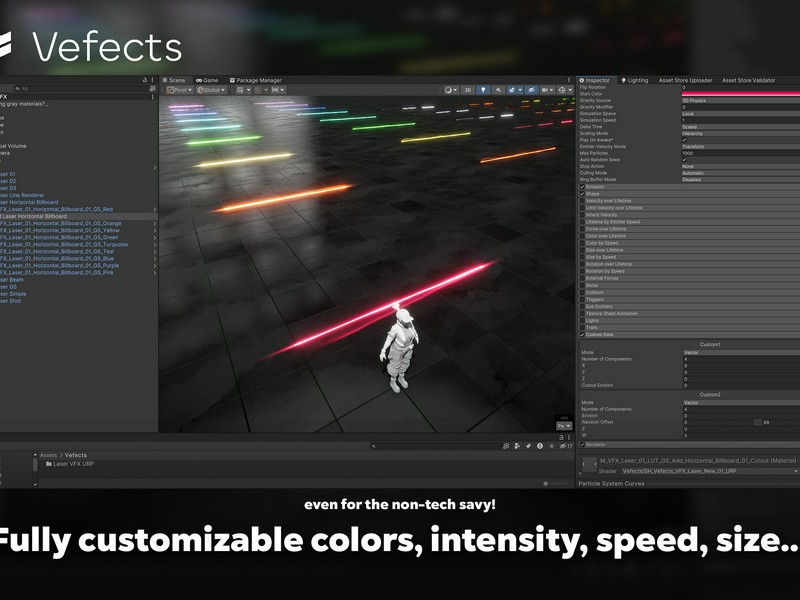The height and width of the screenshot is (600, 800).
Task: Select Laser Line Renderer in hierarchy
Action: point(22,195)
